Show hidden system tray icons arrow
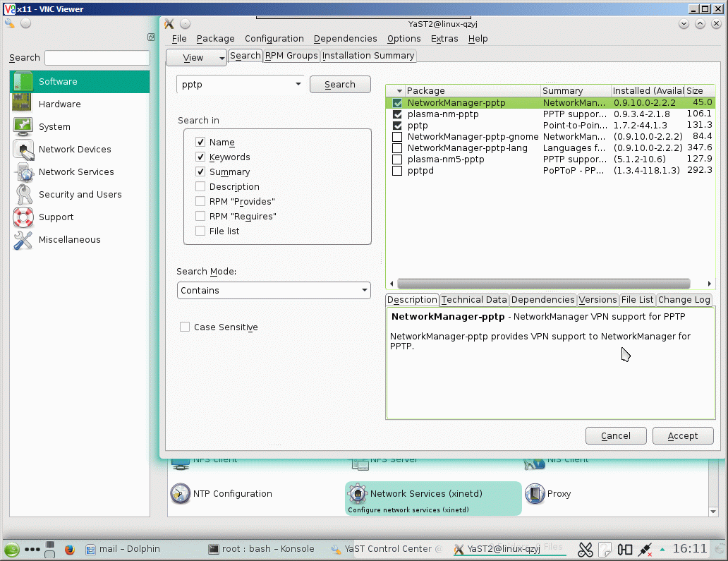The height and width of the screenshot is (561, 728). pos(662,550)
